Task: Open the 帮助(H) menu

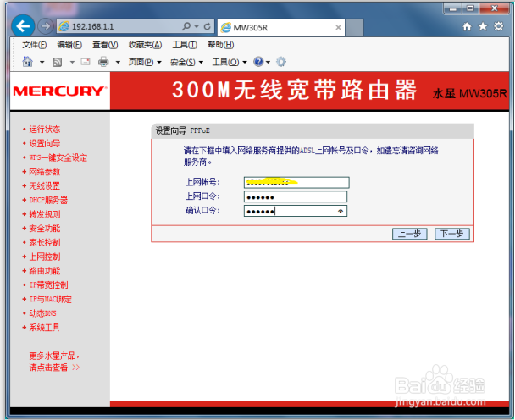Action: 221,45
